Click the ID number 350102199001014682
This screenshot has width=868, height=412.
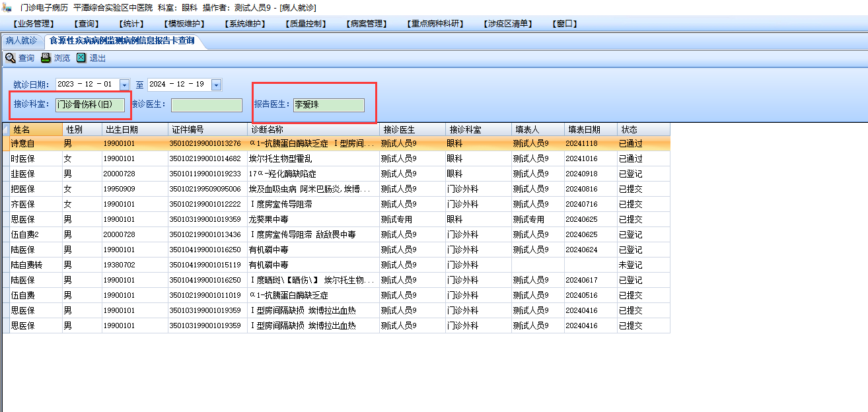(x=205, y=158)
